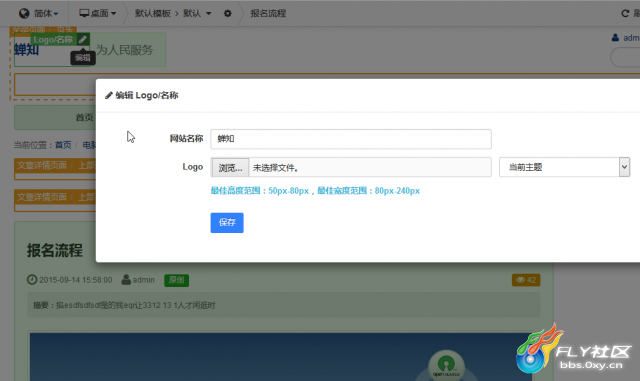This screenshot has width=640, height=381.
Task: Click the view count badge 42
Action: pyautogui.click(x=526, y=280)
